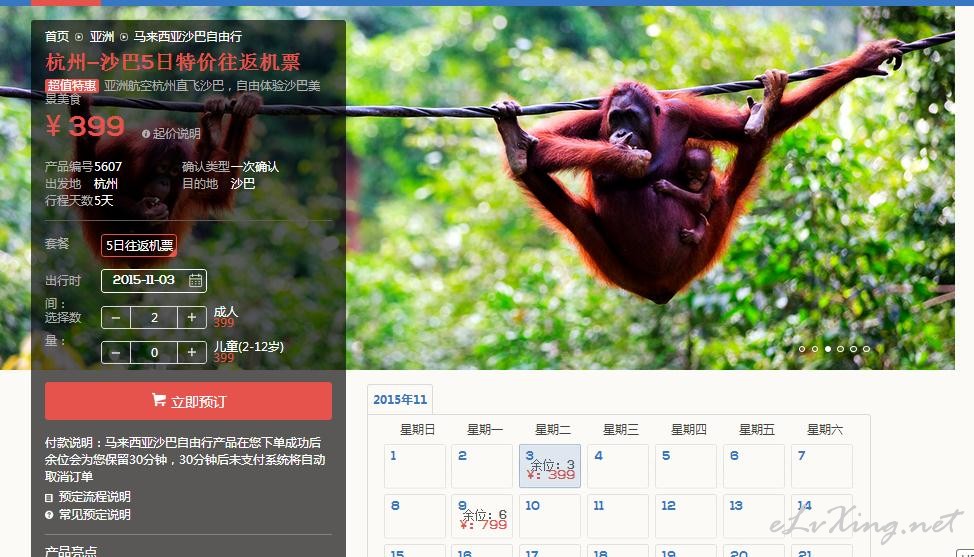Click the shopping cart icon on 立即预订
This screenshot has height=557, width=974.
[x=159, y=401]
